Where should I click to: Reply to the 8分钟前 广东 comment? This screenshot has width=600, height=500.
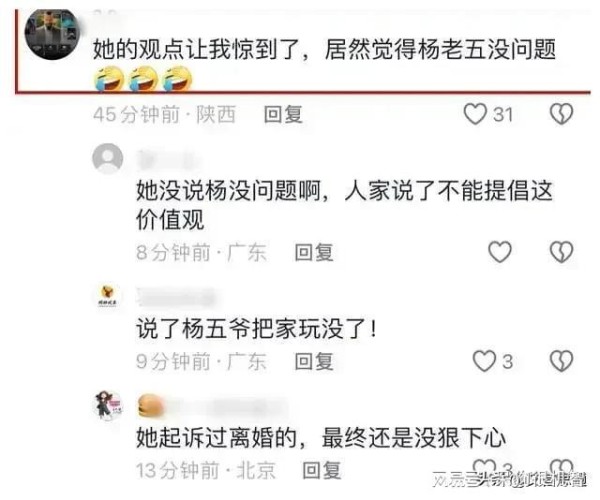tap(314, 252)
